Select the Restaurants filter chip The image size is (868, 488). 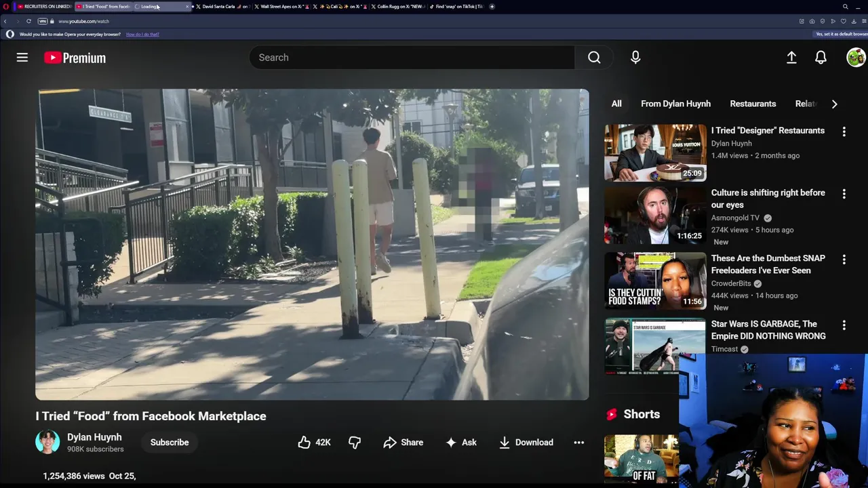753,104
